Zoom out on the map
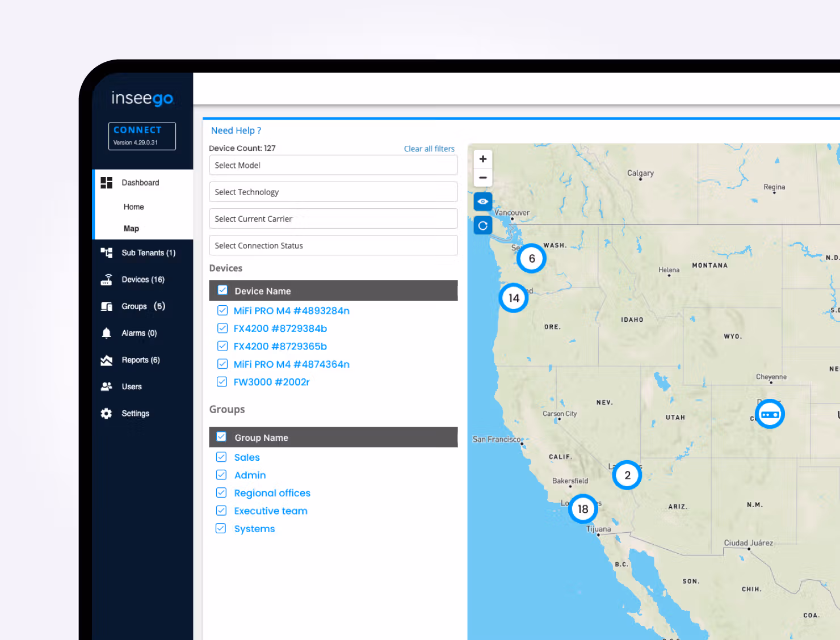840x640 pixels. (x=483, y=178)
